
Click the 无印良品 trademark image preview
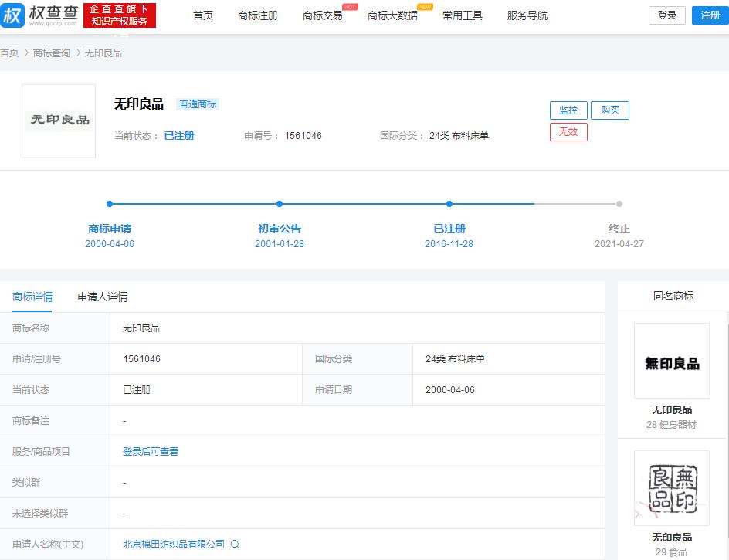58,120
